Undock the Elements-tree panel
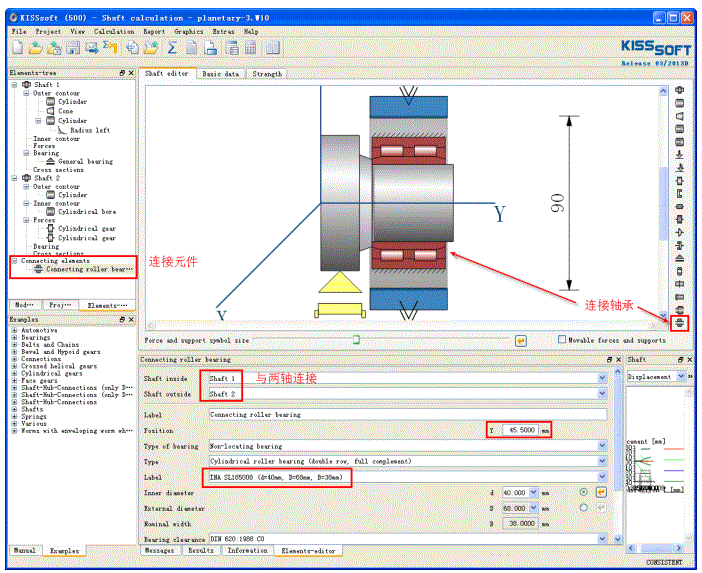Image resolution: width=702 pixels, height=573 pixels. click(x=123, y=73)
